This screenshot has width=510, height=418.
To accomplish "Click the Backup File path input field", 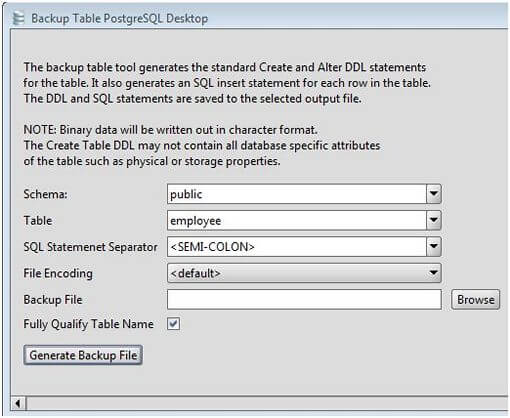I will (x=304, y=299).
